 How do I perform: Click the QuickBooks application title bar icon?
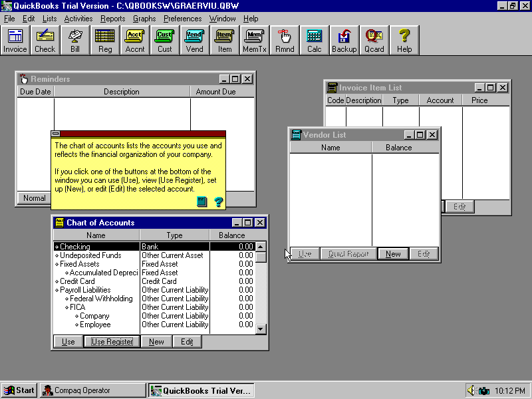click(x=7, y=6)
